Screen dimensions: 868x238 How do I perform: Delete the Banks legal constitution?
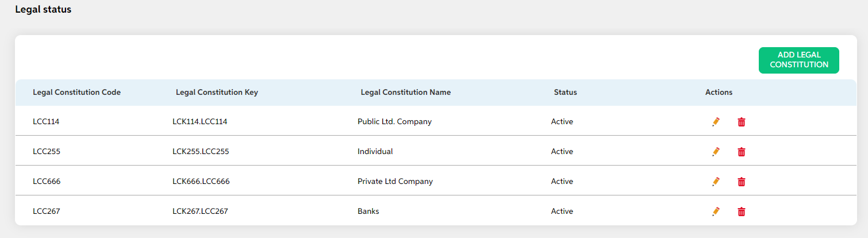pos(742,212)
